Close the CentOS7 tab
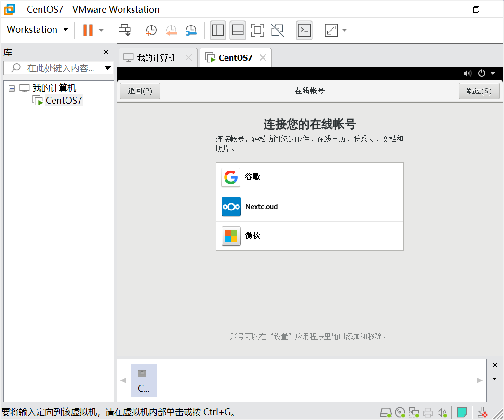This screenshot has height=420, width=504. tap(263, 57)
